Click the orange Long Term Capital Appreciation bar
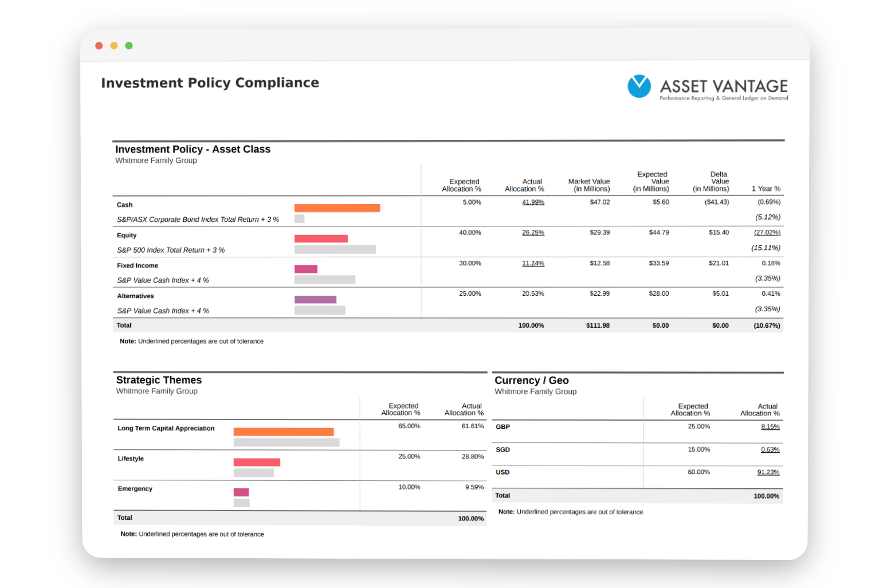This screenshot has width=887, height=588. pyautogui.click(x=284, y=432)
